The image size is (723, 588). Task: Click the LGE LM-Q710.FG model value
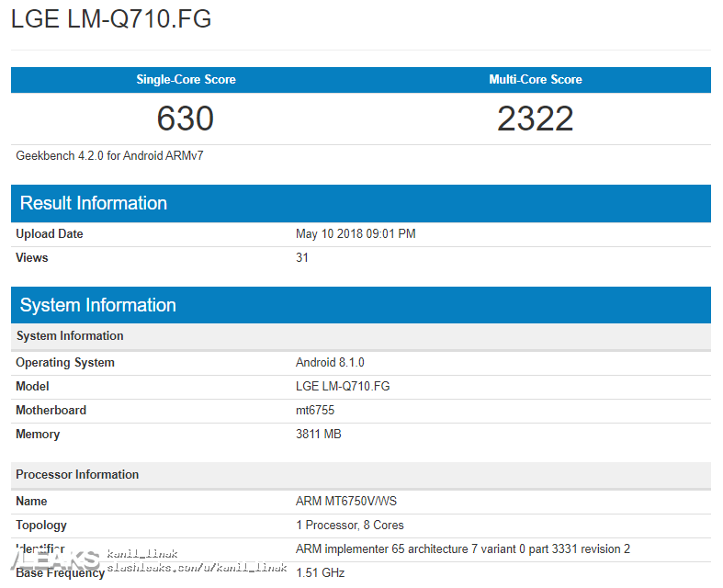pyautogui.click(x=343, y=387)
